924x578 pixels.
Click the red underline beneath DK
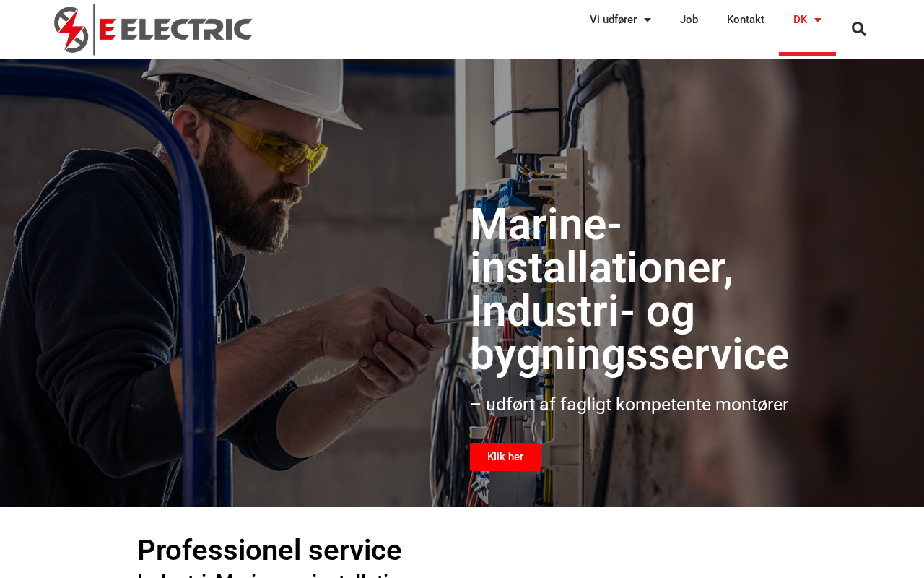click(807, 53)
